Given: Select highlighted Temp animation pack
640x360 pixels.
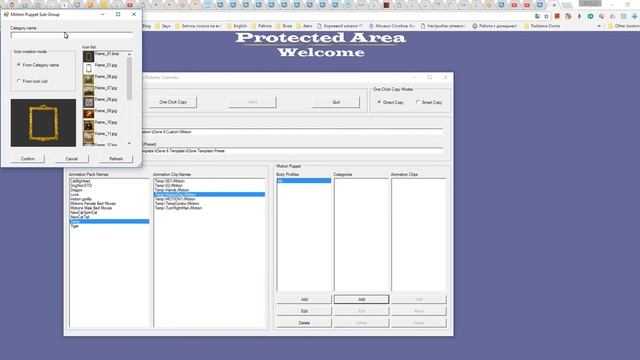Looking at the screenshot, I should (x=109, y=221).
